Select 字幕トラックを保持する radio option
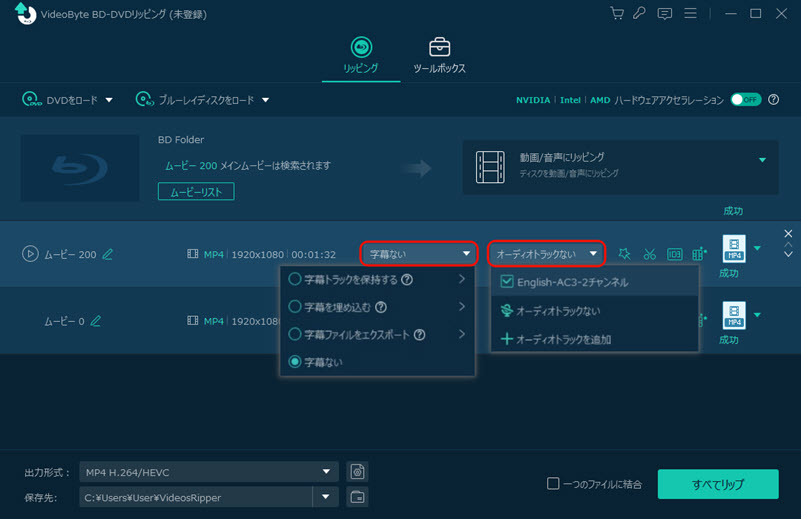Viewport: 801px width, 519px height. point(295,279)
